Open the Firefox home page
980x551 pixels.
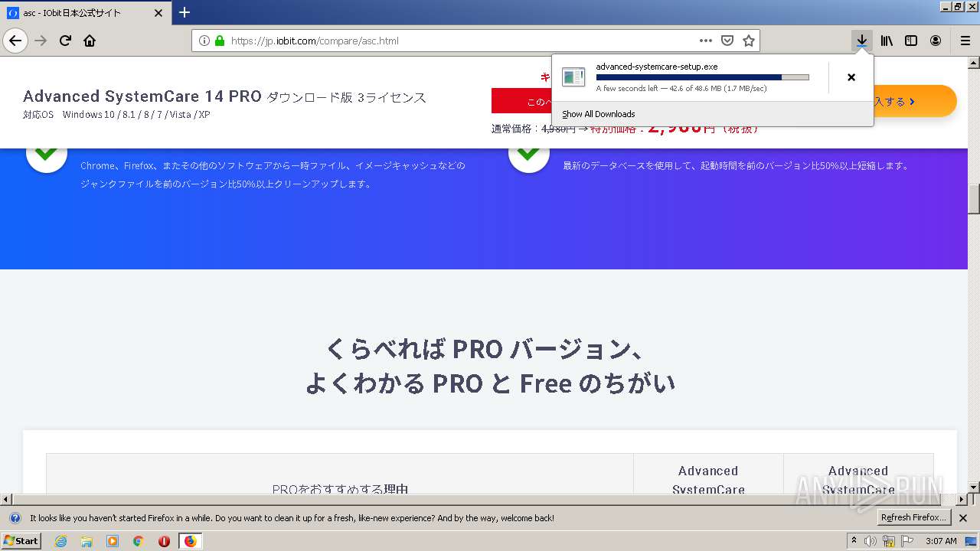pyautogui.click(x=90, y=41)
